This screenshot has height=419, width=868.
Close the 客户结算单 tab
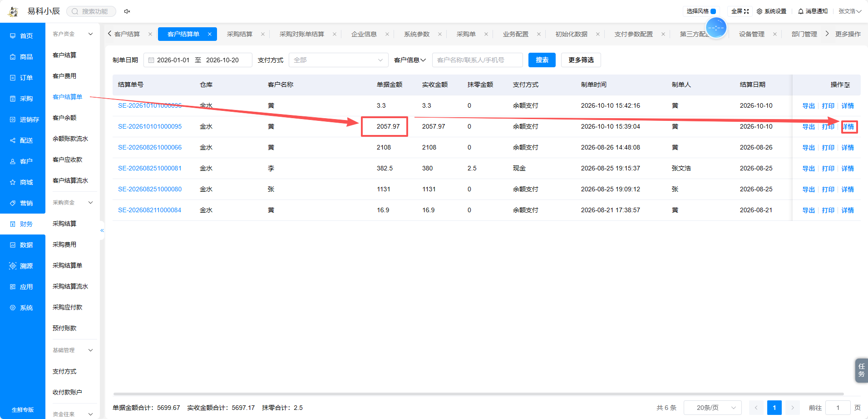click(x=210, y=34)
